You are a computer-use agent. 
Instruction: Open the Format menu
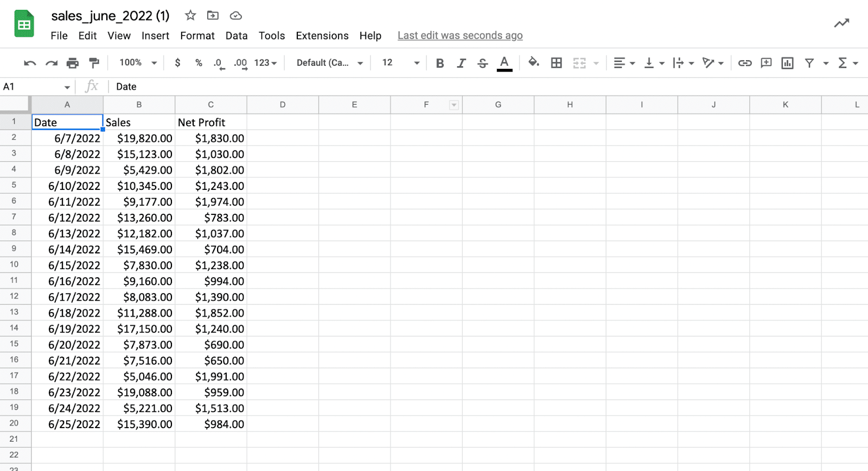pyautogui.click(x=197, y=36)
